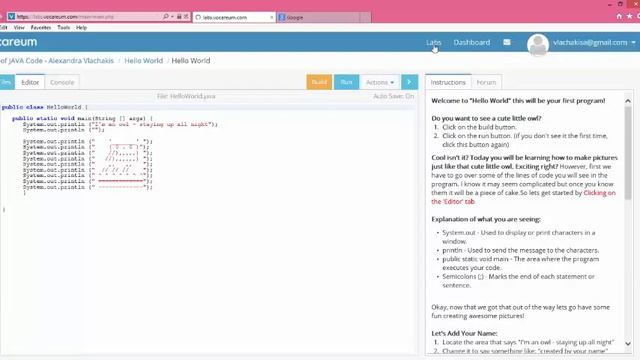The width and height of the screenshot is (640, 360).
Task: Click the user profile avatar picture
Action: pyautogui.click(x=538, y=44)
